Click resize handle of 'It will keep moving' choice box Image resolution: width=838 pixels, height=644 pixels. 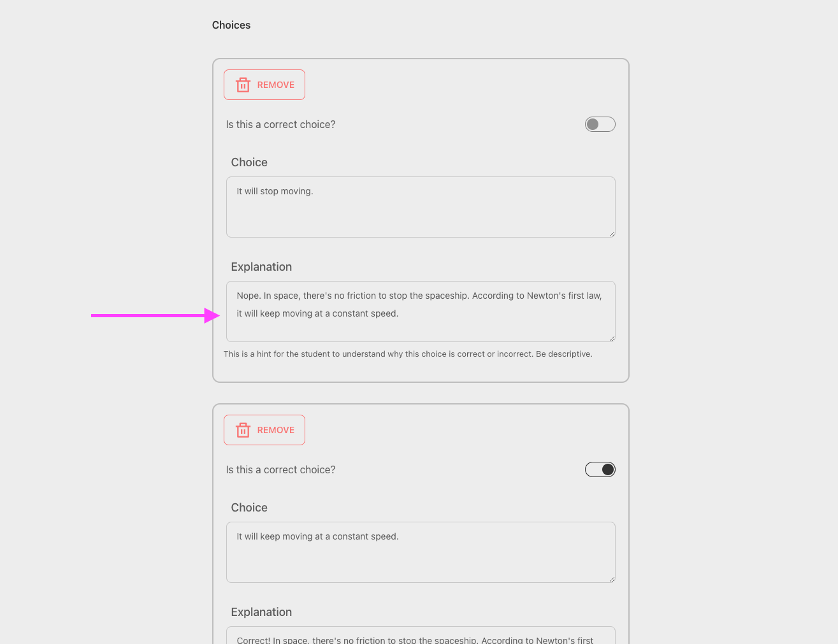[611, 579]
